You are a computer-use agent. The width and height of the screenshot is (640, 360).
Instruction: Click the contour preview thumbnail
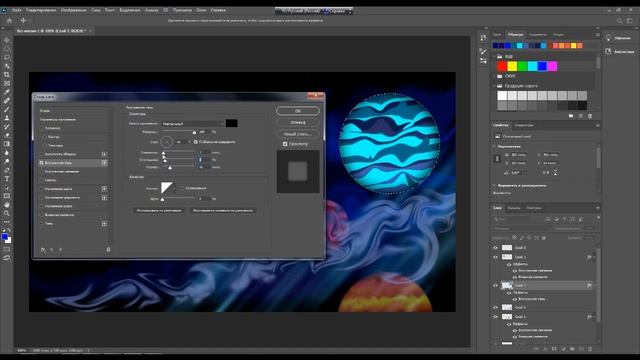166,188
